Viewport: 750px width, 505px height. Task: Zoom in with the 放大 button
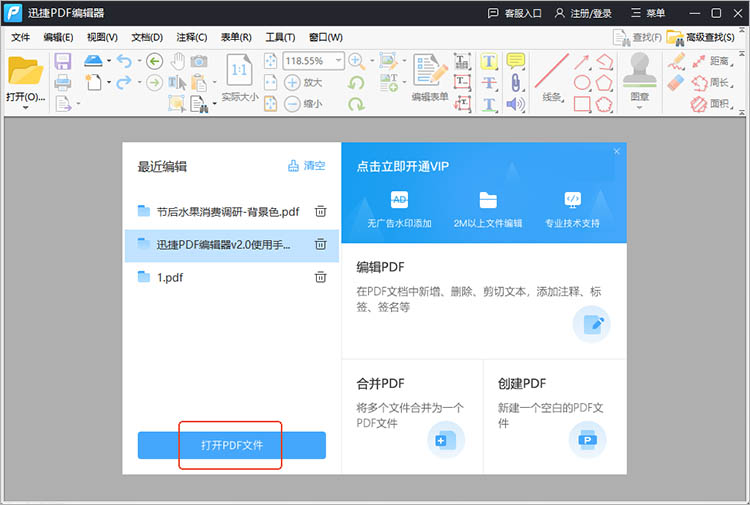(303, 82)
